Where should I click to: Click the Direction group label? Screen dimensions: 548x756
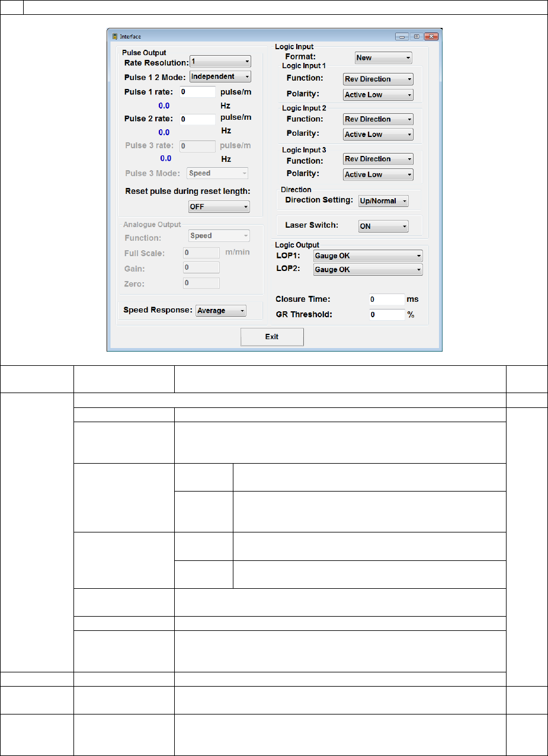(x=296, y=190)
